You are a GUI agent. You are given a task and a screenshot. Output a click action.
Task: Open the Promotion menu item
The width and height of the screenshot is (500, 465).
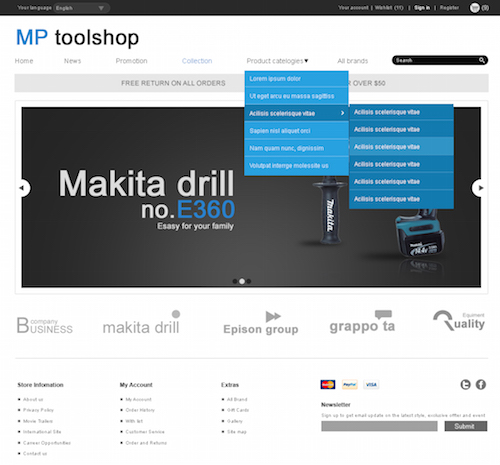click(131, 61)
